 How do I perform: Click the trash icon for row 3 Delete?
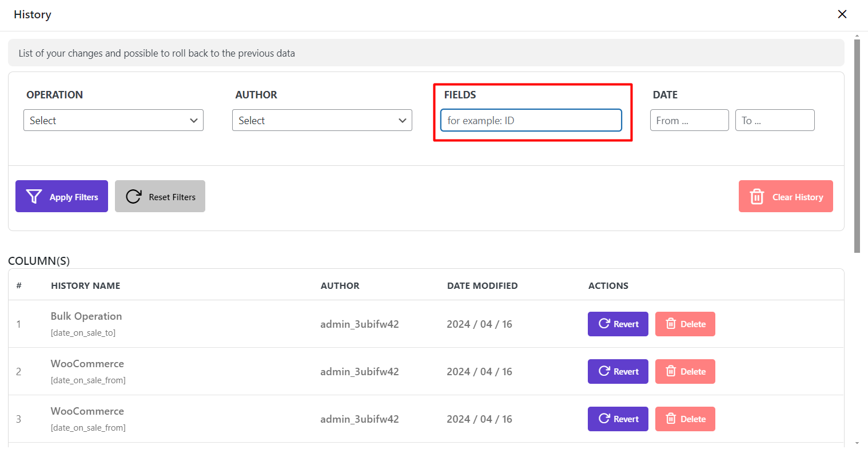[x=671, y=419]
